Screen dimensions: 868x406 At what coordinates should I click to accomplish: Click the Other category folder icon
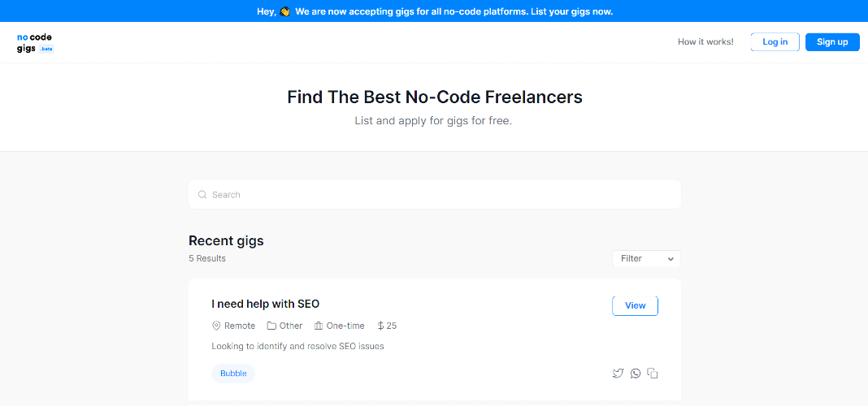(271, 326)
